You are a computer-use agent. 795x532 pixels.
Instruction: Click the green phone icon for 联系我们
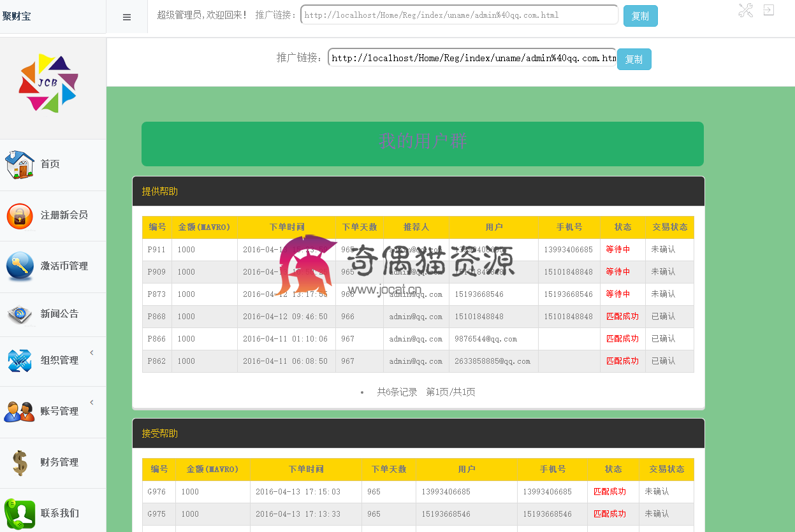pos(20,514)
